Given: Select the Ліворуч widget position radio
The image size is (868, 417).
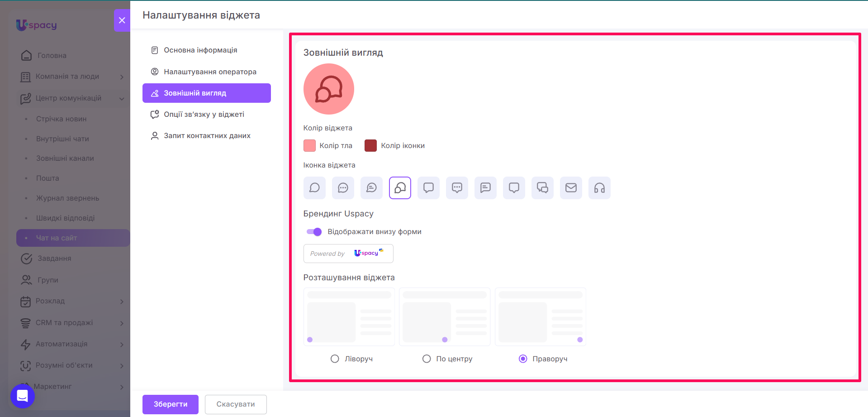Looking at the screenshot, I should 335,359.
